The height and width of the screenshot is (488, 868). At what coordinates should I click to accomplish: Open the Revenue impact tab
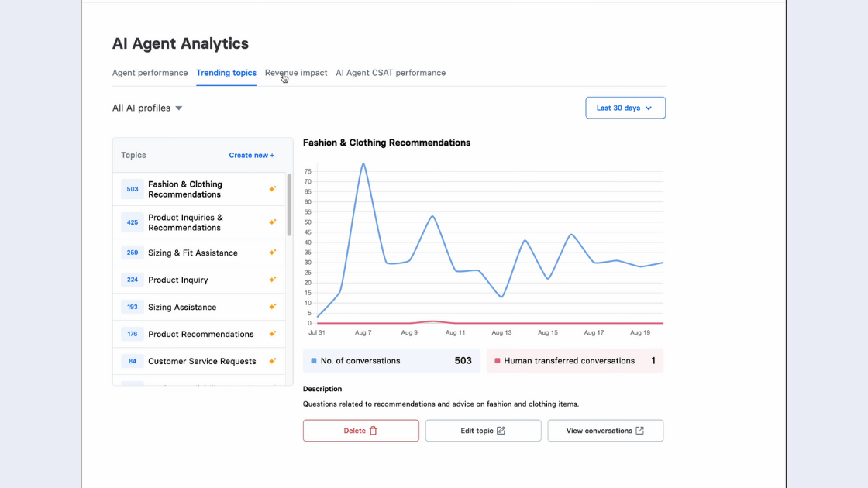click(x=296, y=73)
